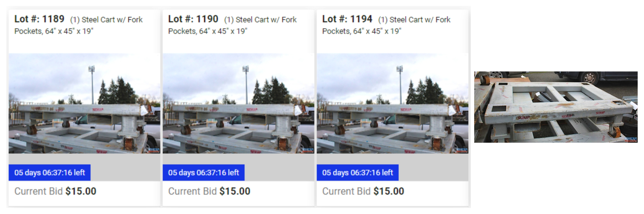Select Lot 1194 Steel Cart description text
The width and height of the screenshot is (644, 214).
coord(386,25)
